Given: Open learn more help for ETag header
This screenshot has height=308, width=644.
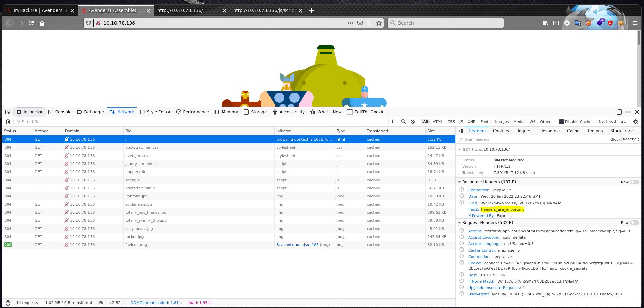Looking at the screenshot, I should [462, 203].
